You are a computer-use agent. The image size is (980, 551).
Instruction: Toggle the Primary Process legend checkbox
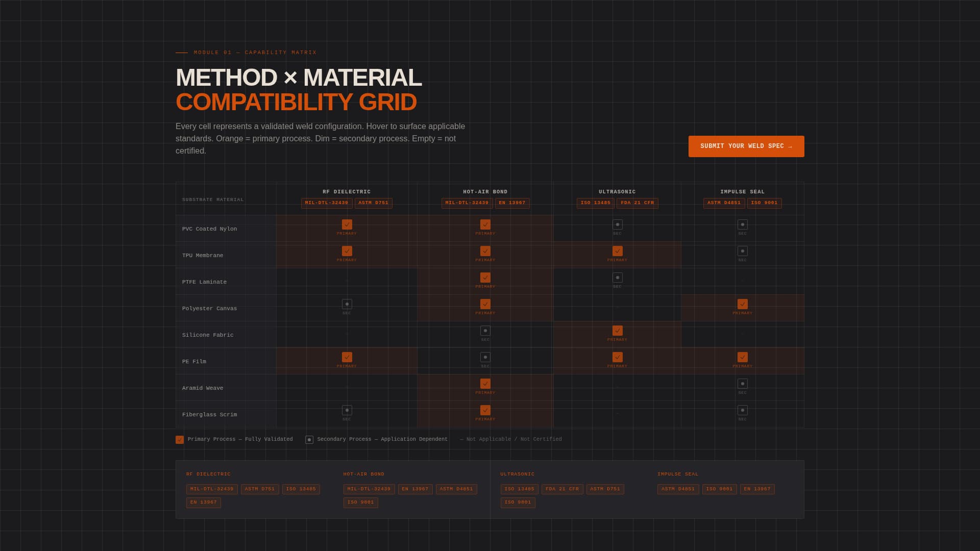tap(180, 439)
